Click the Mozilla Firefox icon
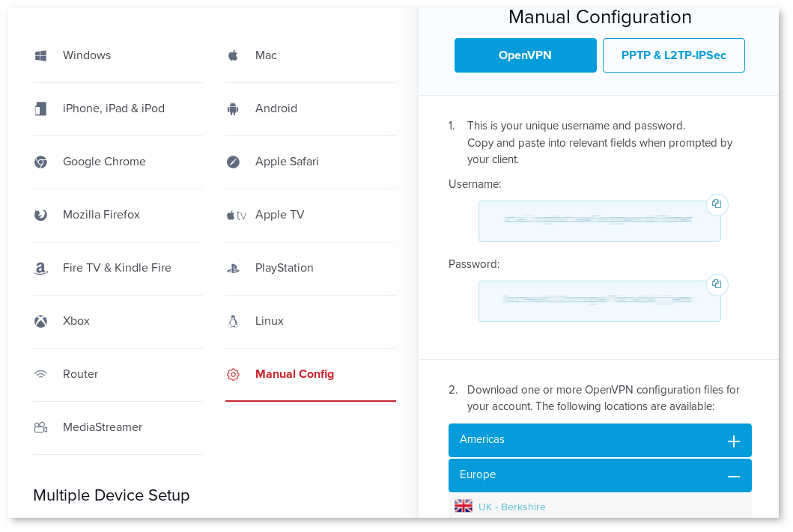This screenshot has height=532, width=793. tap(41, 215)
